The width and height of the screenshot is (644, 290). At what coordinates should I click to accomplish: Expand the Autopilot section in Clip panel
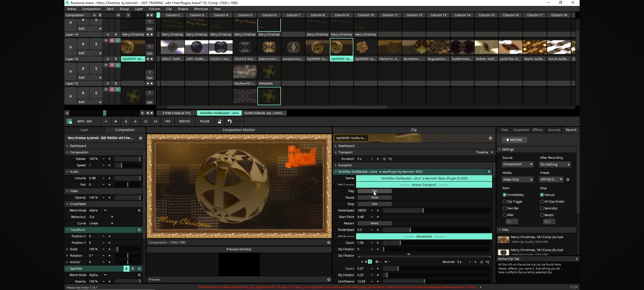pos(336,165)
